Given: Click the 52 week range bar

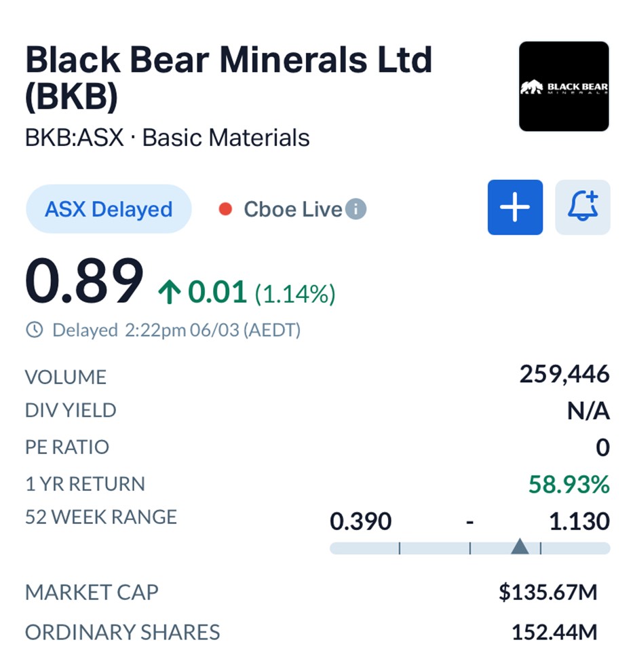Looking at the screenshot, I should [469, 548].
